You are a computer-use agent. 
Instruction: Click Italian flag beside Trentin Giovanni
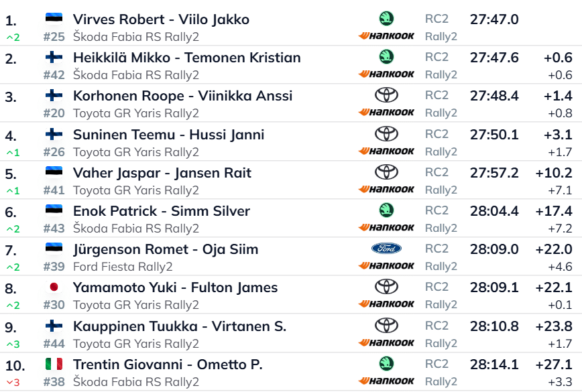click(54, 364)
